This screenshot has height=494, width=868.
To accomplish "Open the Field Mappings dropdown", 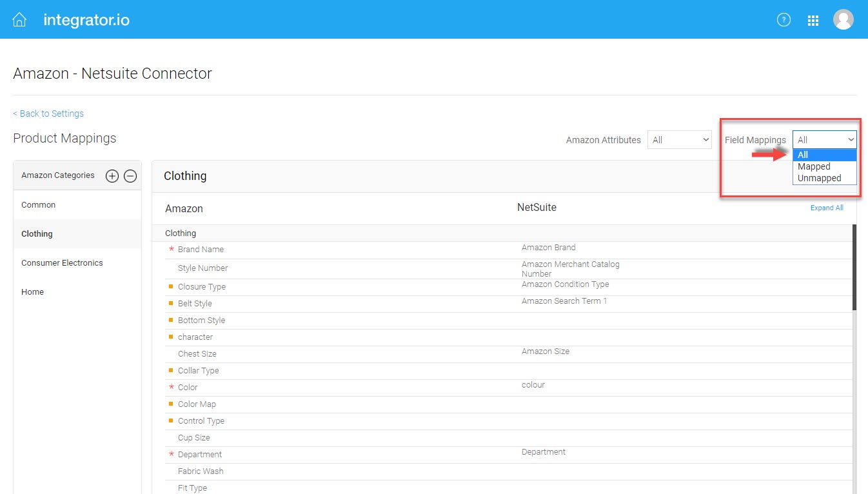I will coord(824,139).
